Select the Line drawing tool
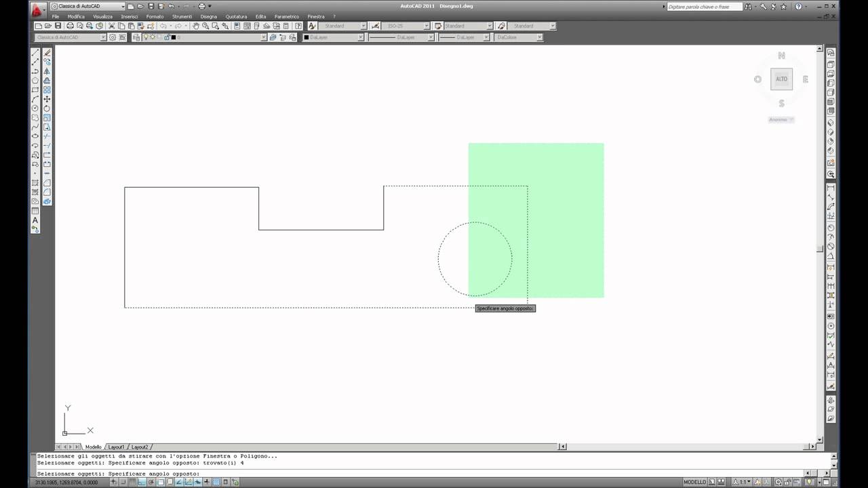Image resolution: width=868 pixels, height=488 pixels. [35, 52]
